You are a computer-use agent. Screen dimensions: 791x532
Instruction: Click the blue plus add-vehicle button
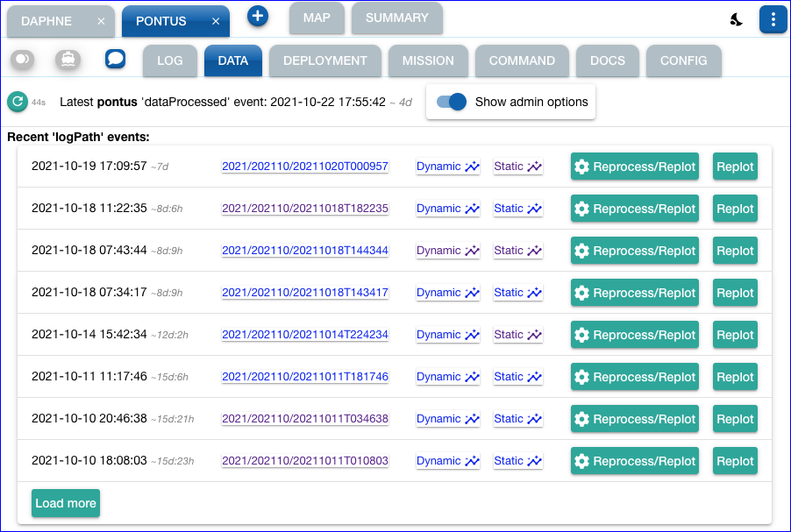point(257,17)
